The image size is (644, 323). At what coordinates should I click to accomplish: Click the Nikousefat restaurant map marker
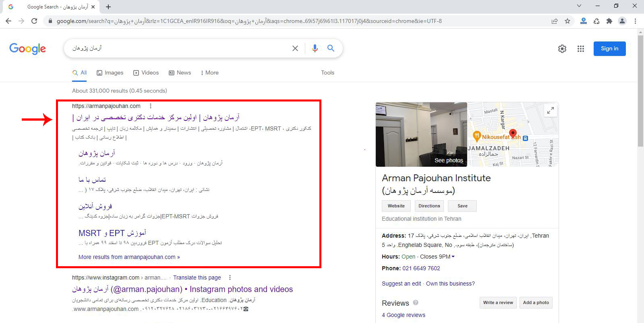coord(477,136)
